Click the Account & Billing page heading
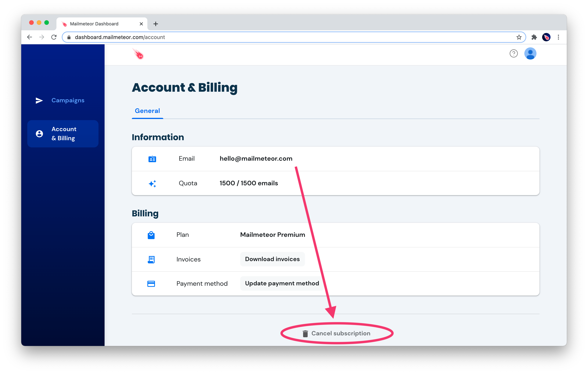This screenshot has width=588, height=374. click(185, 88)
